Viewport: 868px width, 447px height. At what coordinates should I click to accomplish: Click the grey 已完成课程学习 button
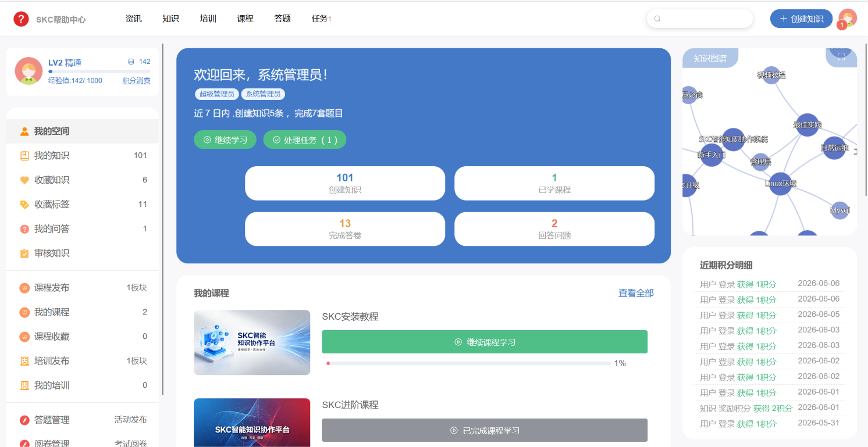[485, 430]
